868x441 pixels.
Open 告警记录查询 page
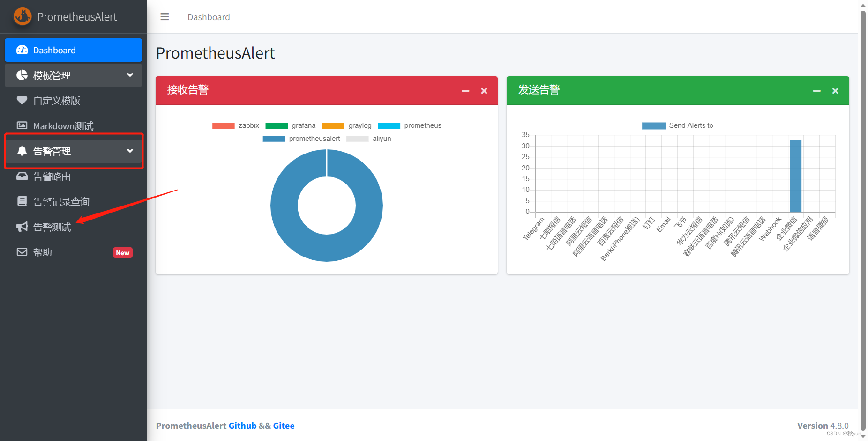point(73,202)
